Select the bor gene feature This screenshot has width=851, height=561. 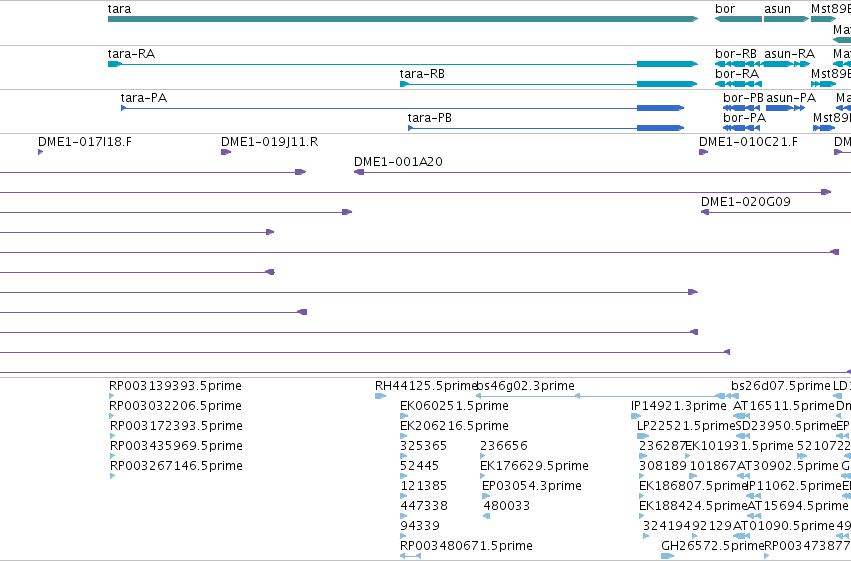click(738, 19)
